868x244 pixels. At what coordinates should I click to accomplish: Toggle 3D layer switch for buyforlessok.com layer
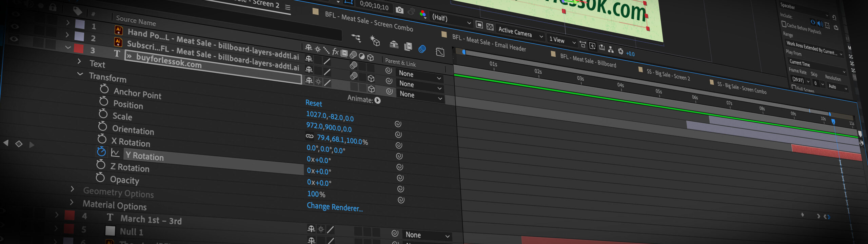point(371,89)
